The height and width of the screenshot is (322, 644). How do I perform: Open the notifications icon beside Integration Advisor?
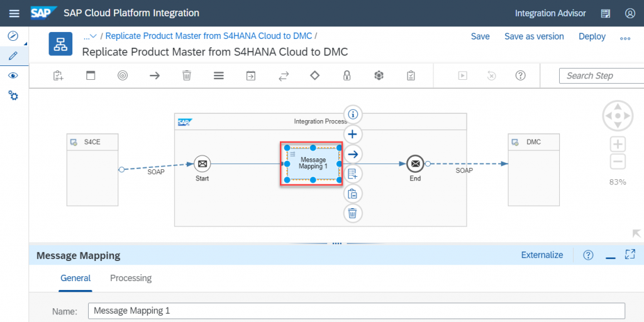tap(606, 13)
